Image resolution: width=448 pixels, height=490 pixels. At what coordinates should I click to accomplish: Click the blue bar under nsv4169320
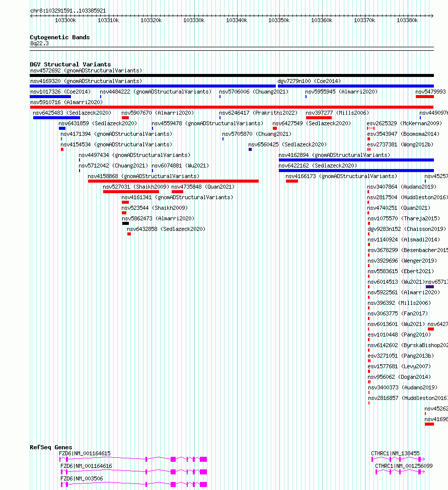(x=153, y=86)
